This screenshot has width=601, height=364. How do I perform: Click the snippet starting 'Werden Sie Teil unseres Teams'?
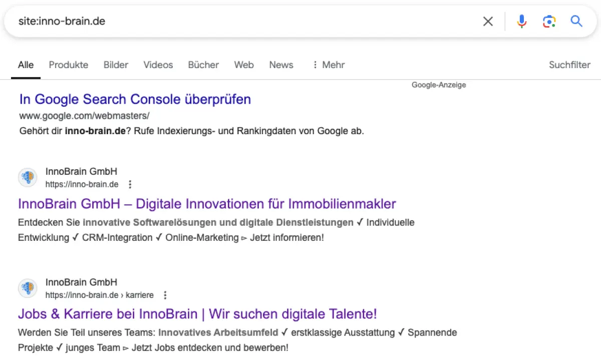pos(237,340)
